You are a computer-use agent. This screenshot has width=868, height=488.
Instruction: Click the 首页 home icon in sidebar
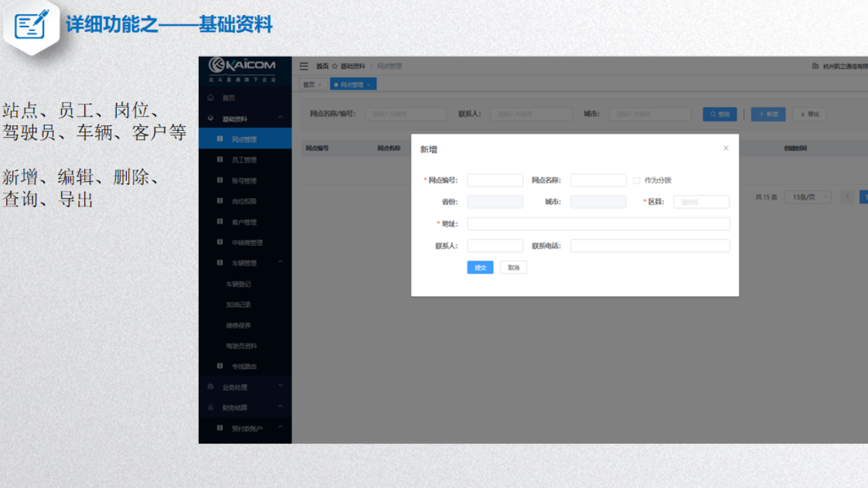tap(211, 98)
